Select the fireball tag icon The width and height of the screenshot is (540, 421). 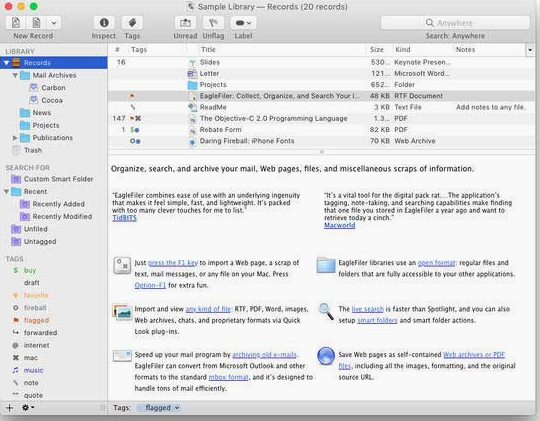[15, 308]
